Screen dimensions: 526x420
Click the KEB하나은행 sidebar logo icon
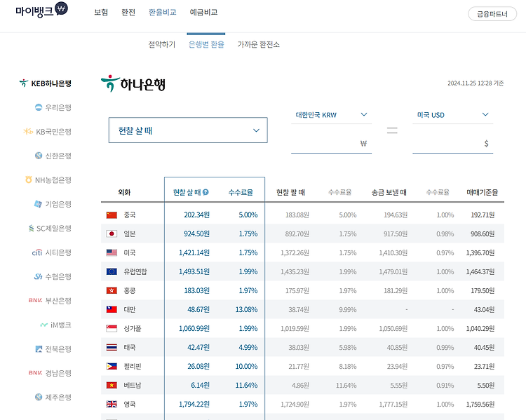click(x=23, y=83)
